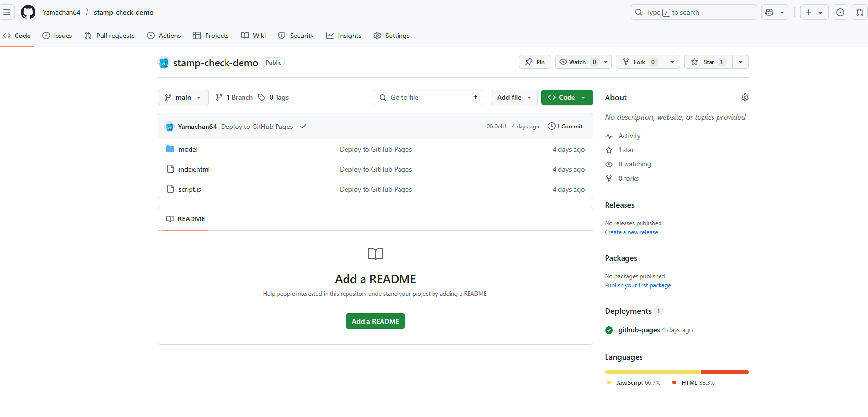Open the Releases heading link

[620, 205]
